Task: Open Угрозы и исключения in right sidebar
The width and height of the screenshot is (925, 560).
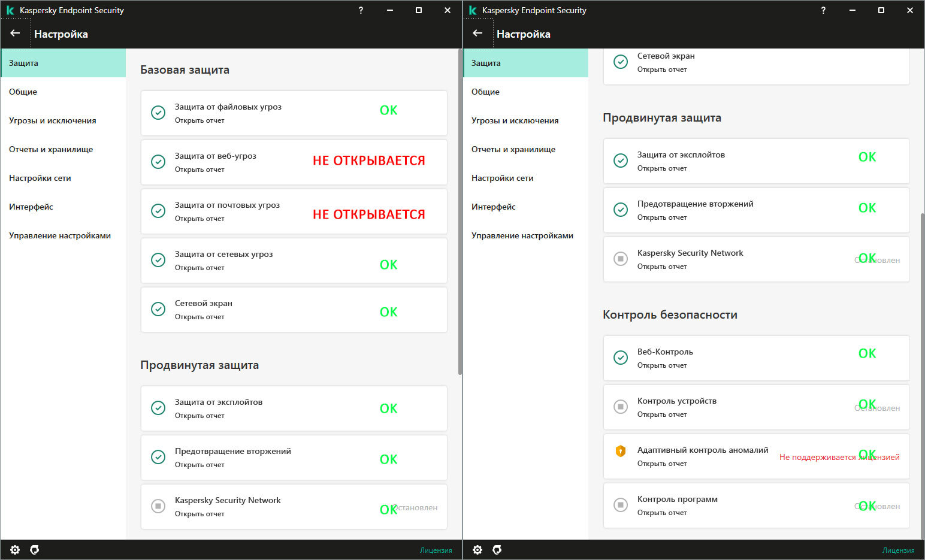Action: coord(526,120)
